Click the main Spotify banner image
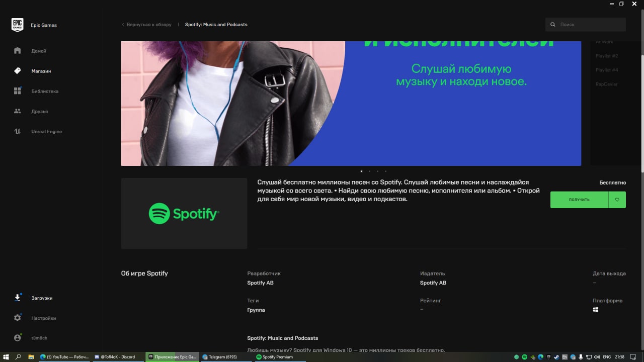This screenshot has width=644, height=362. point(351,103)
